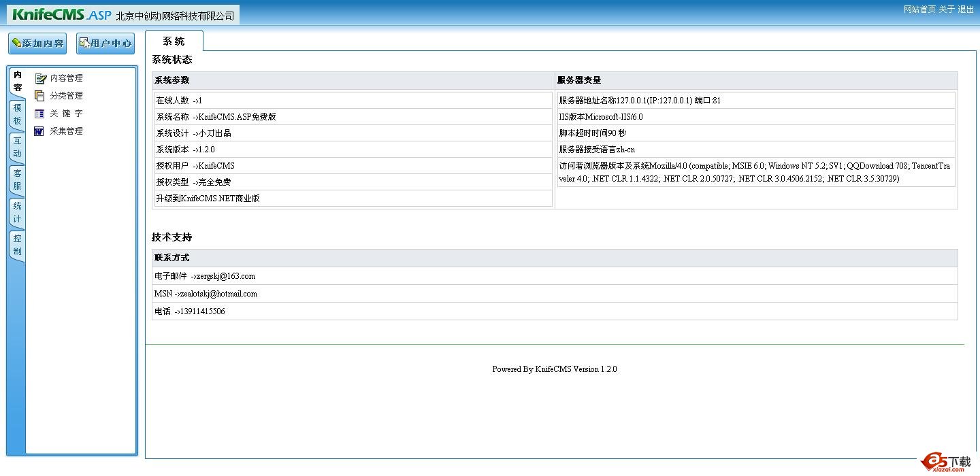Click the 访问者浏览器版本及系统 row
The image size is (980, 476).
(756, 172)
